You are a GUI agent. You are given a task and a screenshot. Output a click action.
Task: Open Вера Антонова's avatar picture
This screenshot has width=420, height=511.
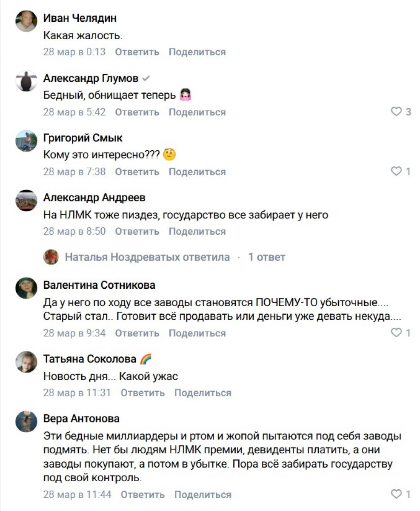coord(26,421)
